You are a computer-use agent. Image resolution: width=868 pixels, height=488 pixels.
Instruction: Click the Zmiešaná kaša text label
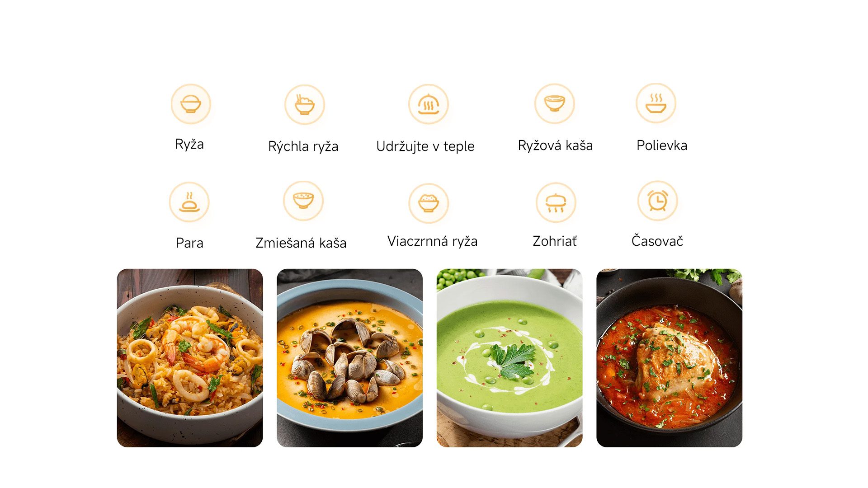coord(301,243)
